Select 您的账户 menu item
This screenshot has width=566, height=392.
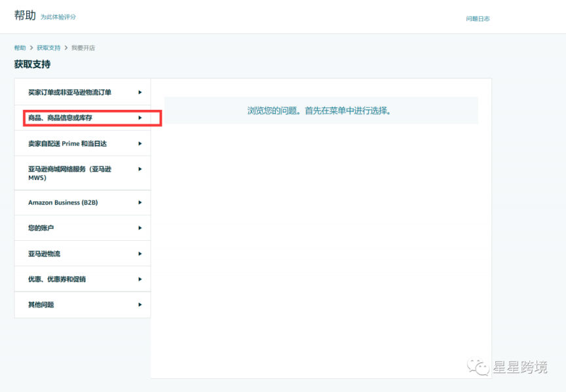pos(83,228)
